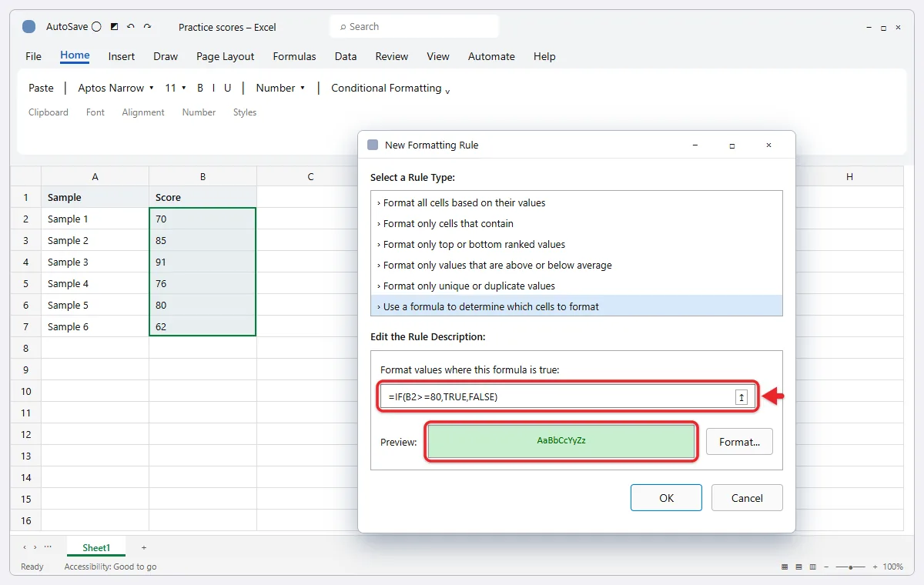
Task: Maximize the New Formatting Rule dialog
Action: [731, 145]
